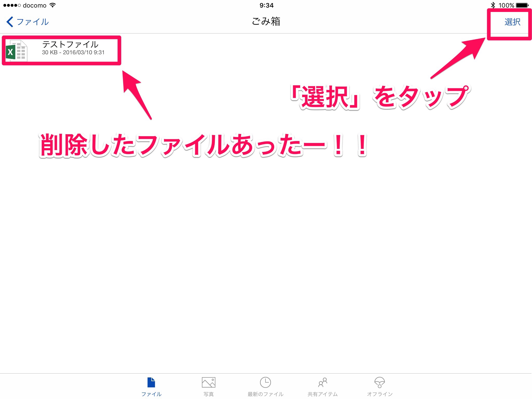
Task: Tap the back chevron arrow
Action: pos(10,22)
